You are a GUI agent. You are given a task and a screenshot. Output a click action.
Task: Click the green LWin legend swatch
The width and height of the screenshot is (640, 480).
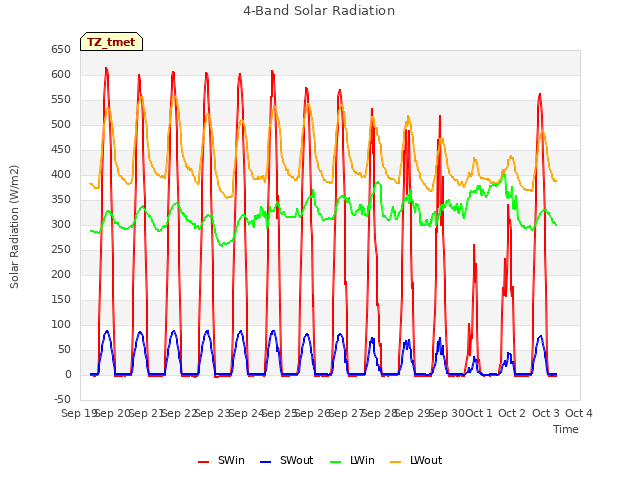click(336, 462)
